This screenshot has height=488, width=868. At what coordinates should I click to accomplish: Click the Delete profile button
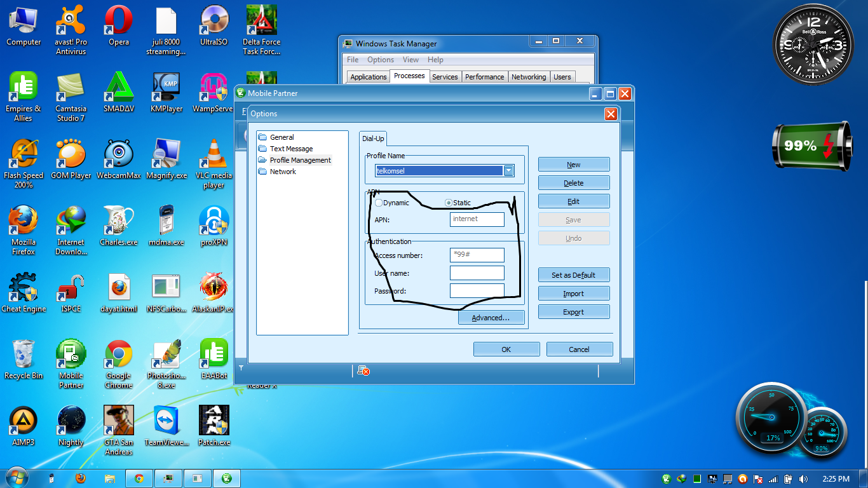574,183
